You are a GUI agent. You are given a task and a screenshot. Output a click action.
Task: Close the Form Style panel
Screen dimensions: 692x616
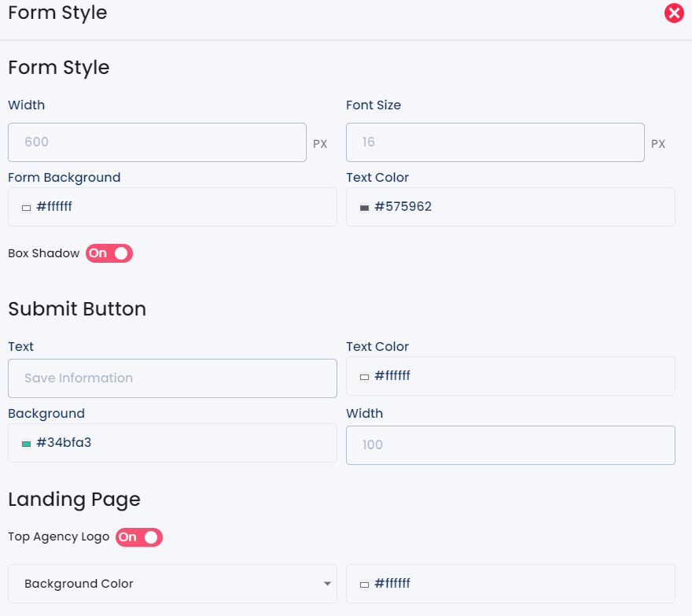tap(674, 13)
